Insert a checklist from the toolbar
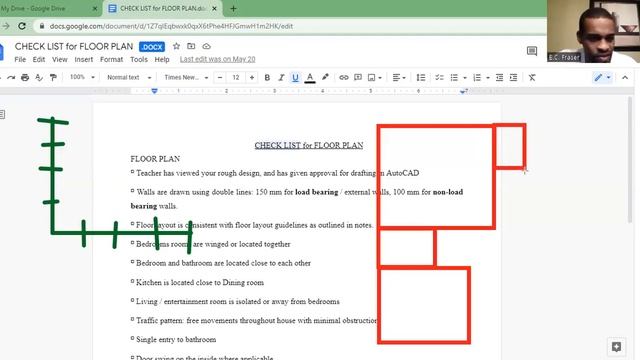The image size is (640, 360). 439,78
